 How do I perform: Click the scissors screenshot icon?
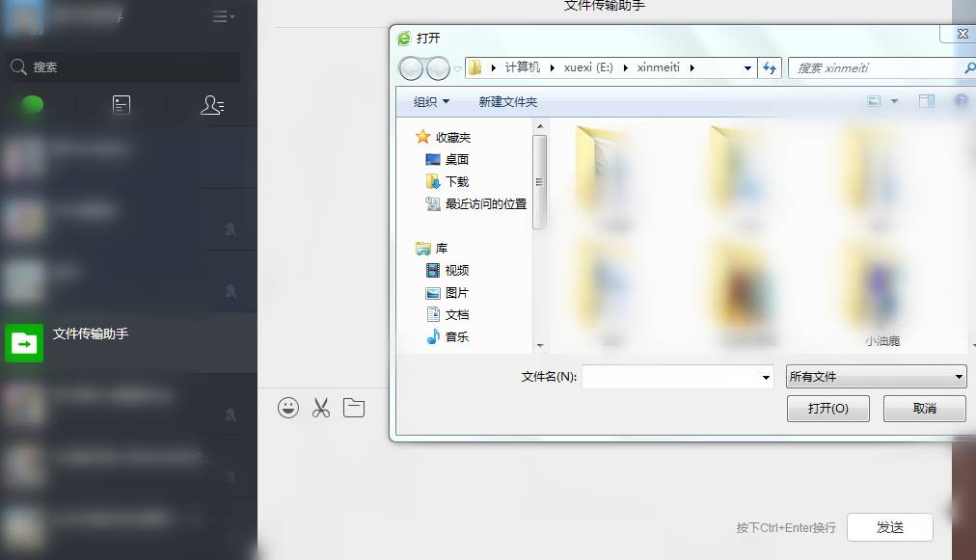click(x=321, y=408)
